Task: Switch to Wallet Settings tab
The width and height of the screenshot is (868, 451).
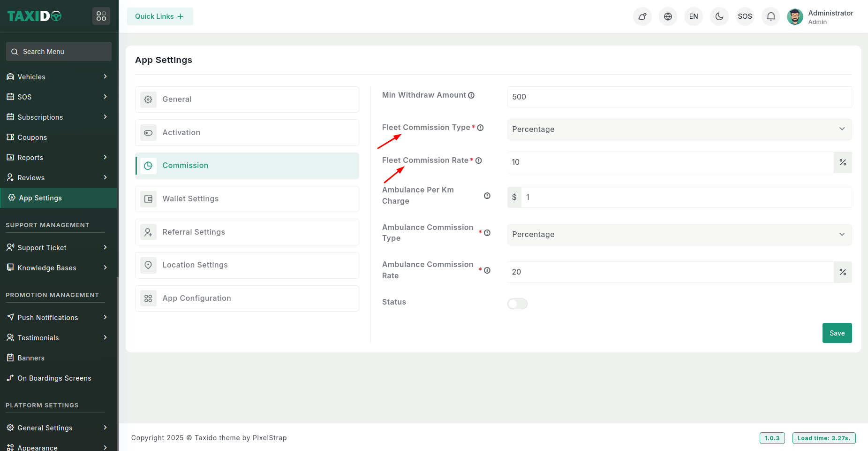Action: click(247, 199)
